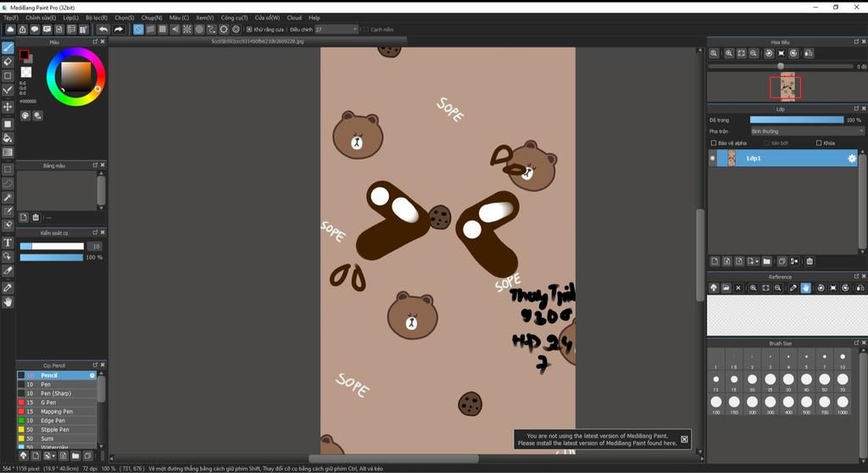Select the Eyedropper tool

[8, 287]
